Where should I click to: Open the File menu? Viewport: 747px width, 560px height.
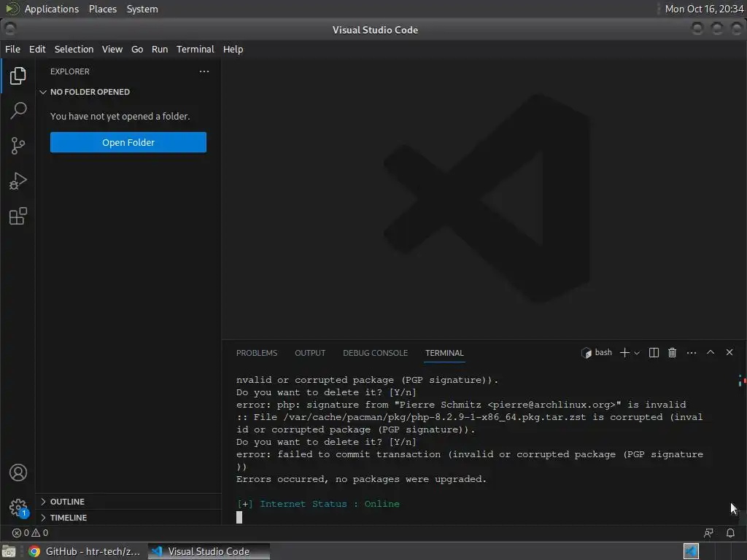pyautogui.click(x=13, y=49)
